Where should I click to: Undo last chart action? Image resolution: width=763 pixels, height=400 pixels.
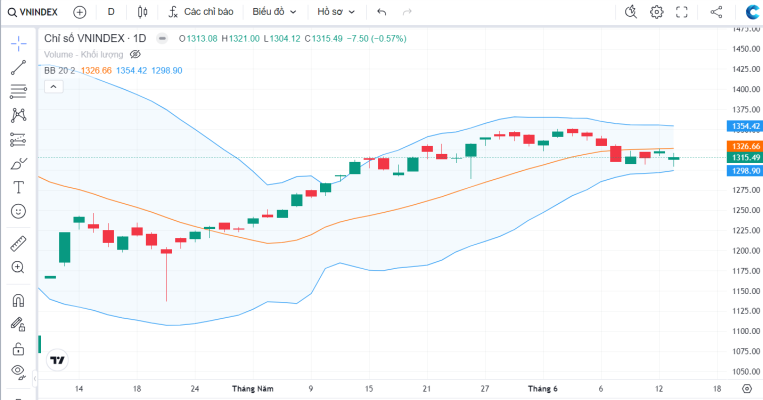[x=382, y=12]
